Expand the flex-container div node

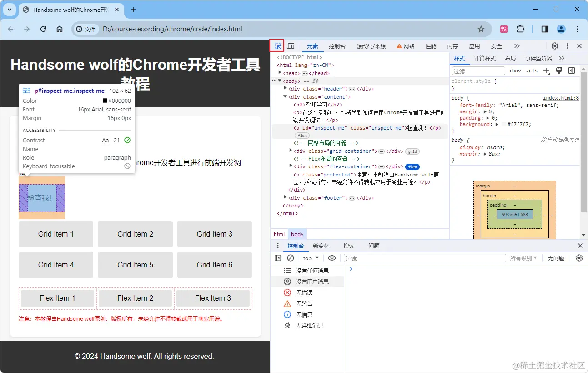click(x=291, y=166)
